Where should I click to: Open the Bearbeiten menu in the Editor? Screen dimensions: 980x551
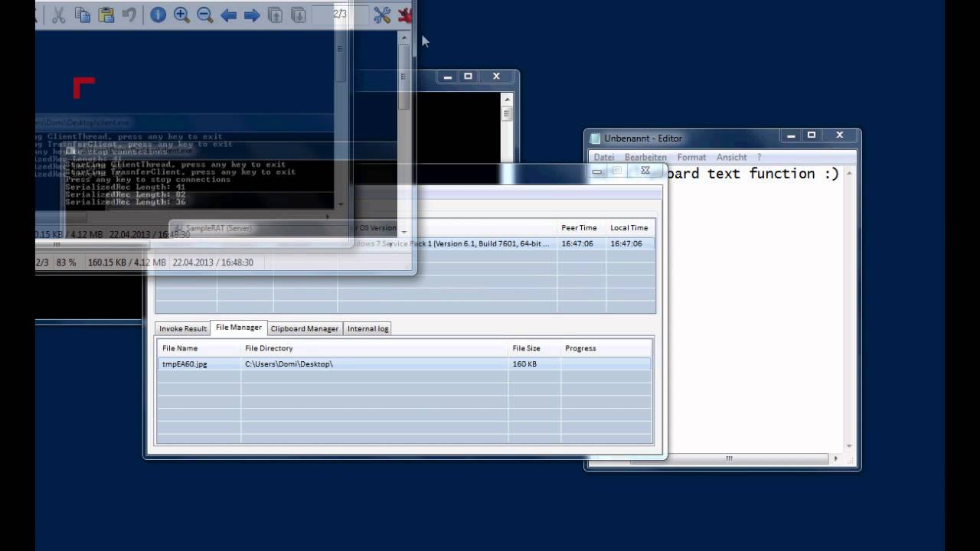(645, 157)
